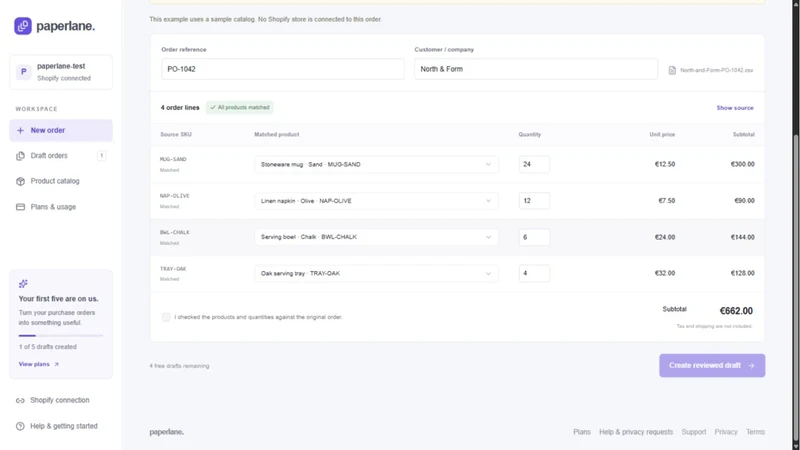Click the 4 order lines heading

pos(180,108)
